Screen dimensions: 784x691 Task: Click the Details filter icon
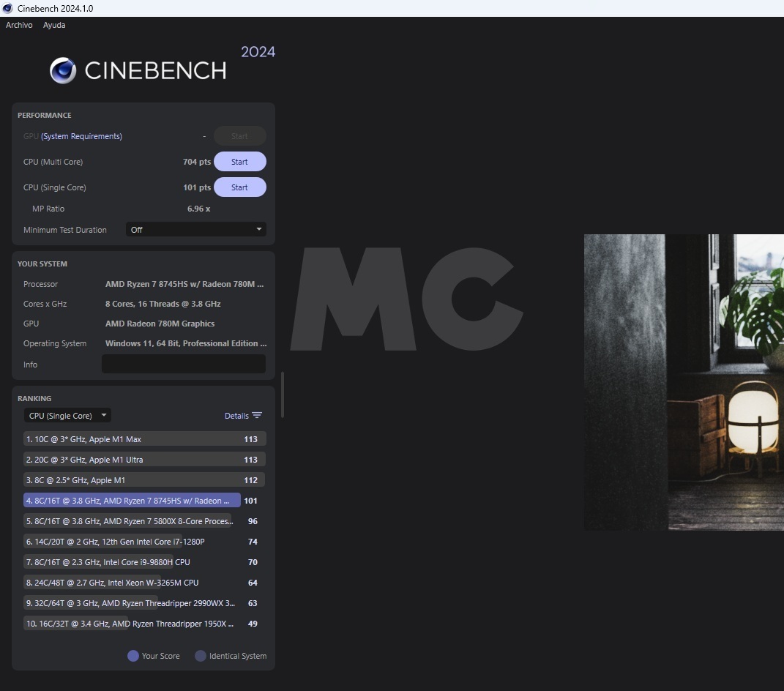[x=257, y=416]
